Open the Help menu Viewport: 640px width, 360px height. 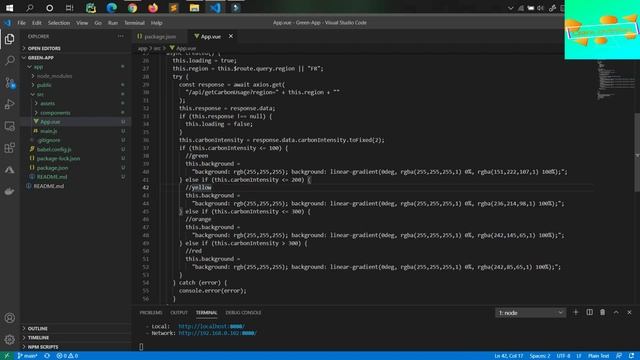coord(156,23)
